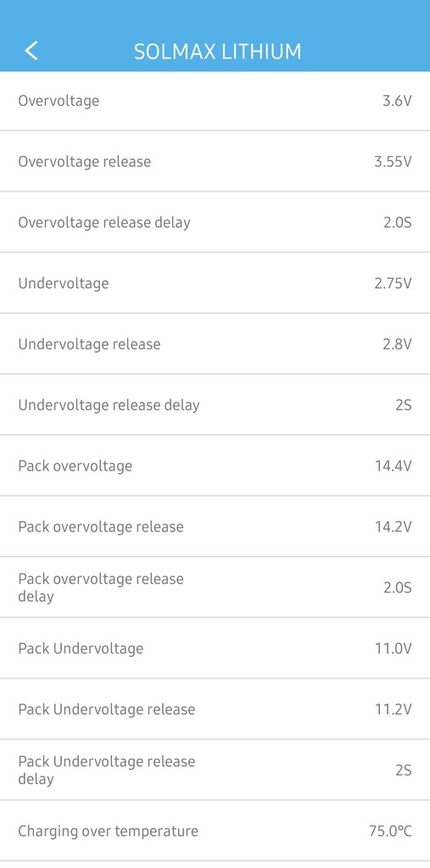This screenshot has width=430, height=868.
Task: Open Charging over temperature setting
Action: [x=215, y=832]
